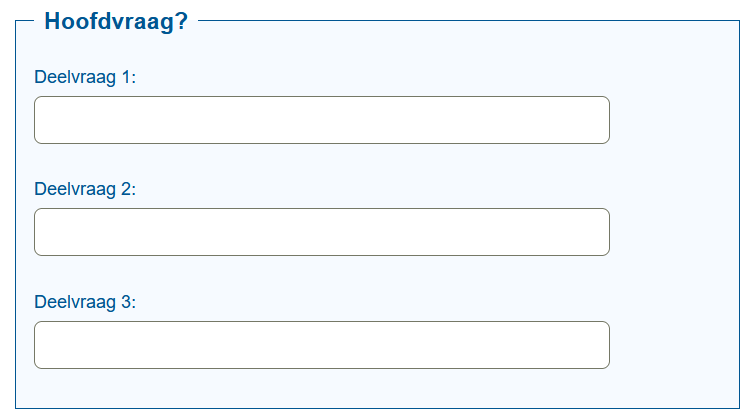The image size is (756, 417).
Task: Click the number 2 in Deelvraag label
Action: click(126, 189)
